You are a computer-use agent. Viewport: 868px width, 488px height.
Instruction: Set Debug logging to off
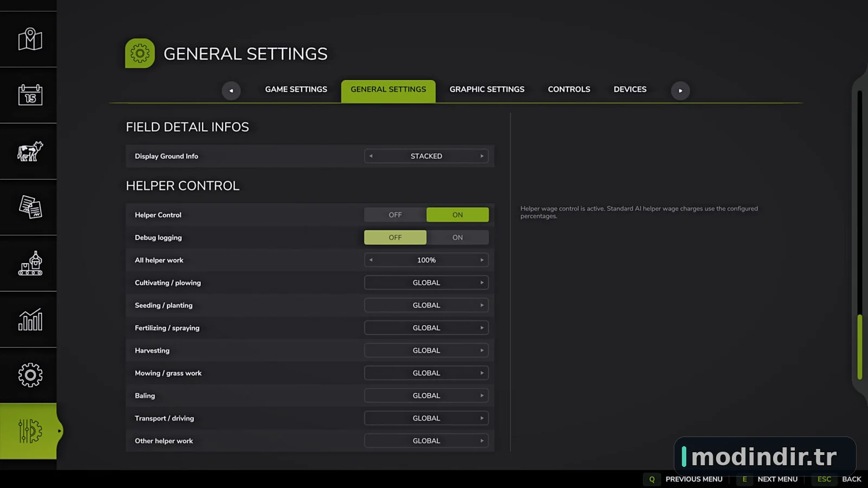395,237
